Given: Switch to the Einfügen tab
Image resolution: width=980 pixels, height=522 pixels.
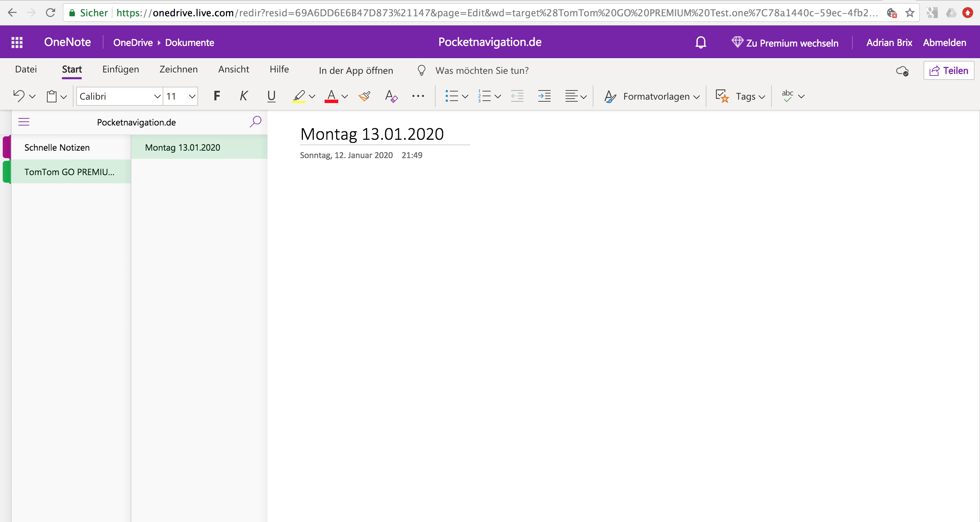Looking at the screenshot, I should (120, 69).
